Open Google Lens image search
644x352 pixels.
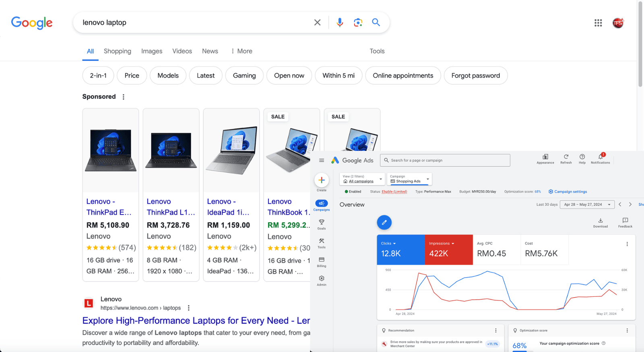click(358, 23)
